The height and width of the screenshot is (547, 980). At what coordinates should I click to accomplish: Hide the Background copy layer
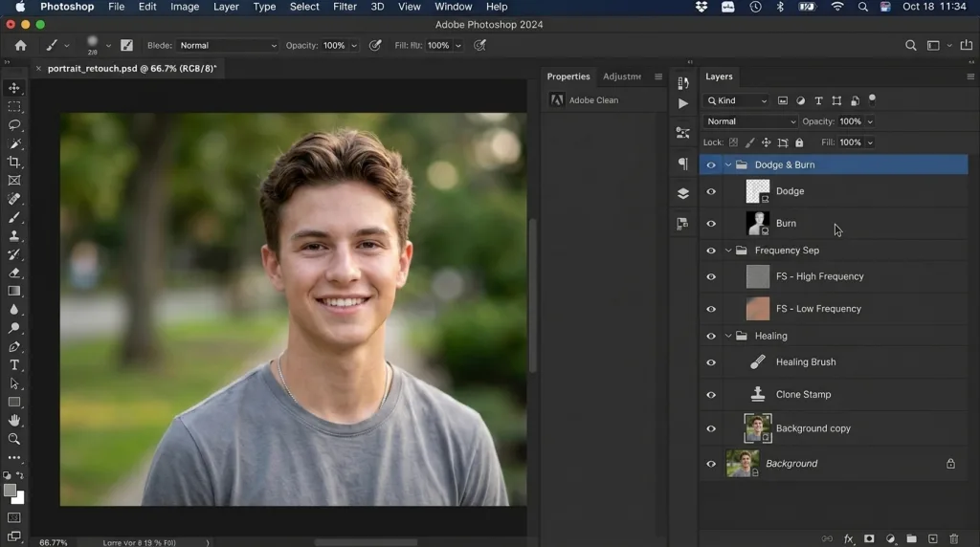point(711,429)
